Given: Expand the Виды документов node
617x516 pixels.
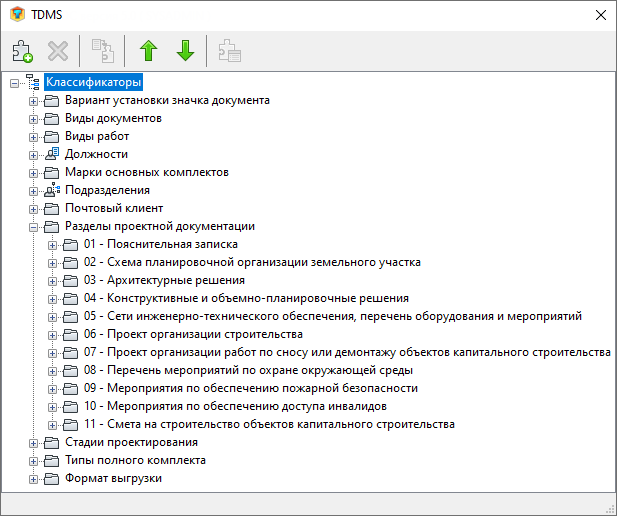Looking at the screenshot, I should click(x=33, y=119).
